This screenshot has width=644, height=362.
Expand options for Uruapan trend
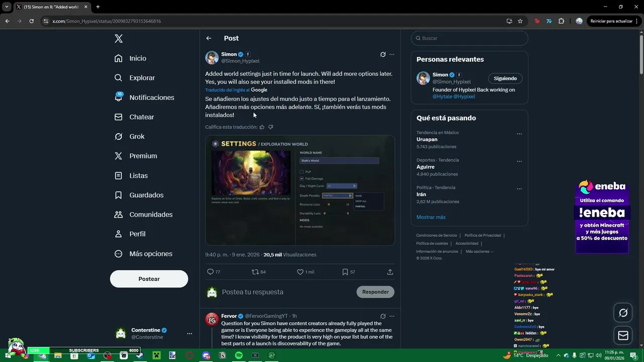point(519,134)
